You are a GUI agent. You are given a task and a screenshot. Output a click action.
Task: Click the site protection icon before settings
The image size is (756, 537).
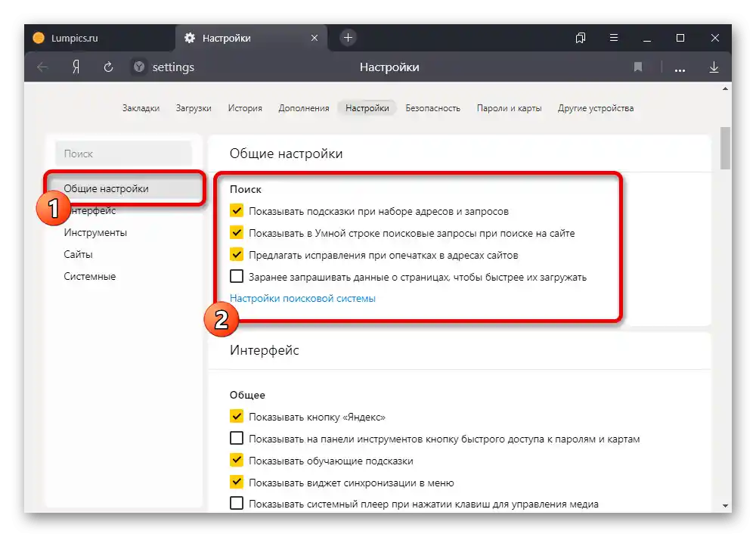(139, 67)
